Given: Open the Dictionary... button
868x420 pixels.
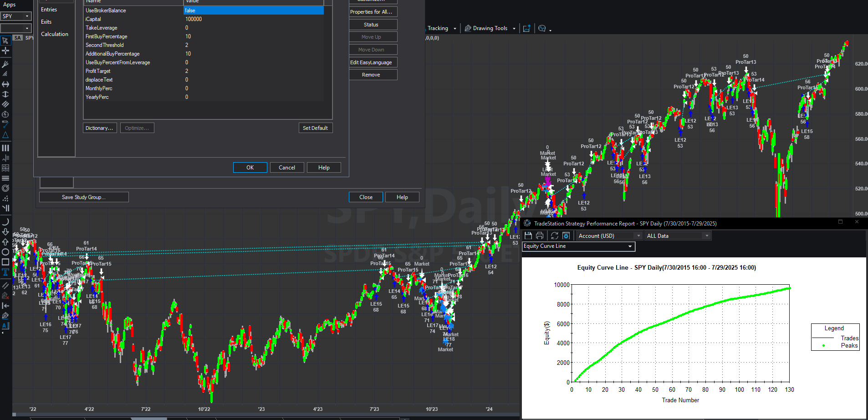Looking at the screenshot, I should point(100,128).
